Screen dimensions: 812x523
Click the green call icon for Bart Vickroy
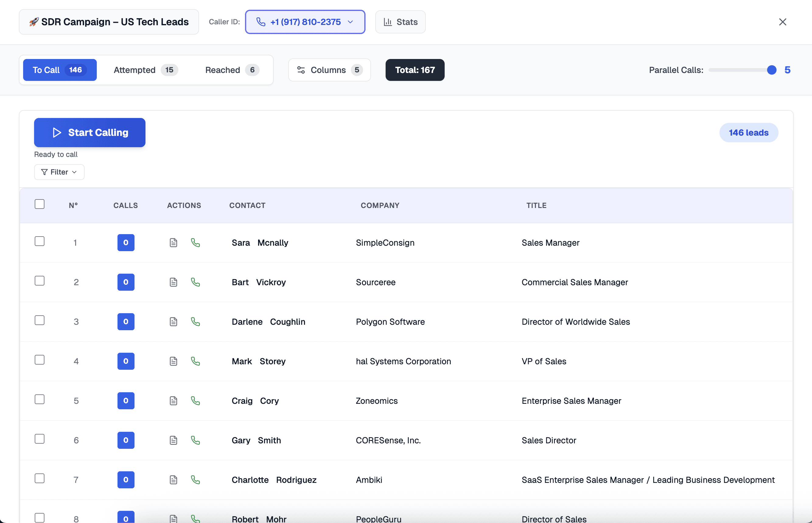pyautogui.click(x=195, y=282)
